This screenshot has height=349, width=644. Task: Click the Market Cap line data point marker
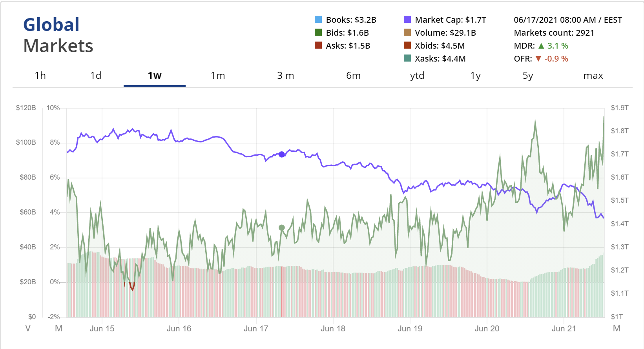[282, 155]
